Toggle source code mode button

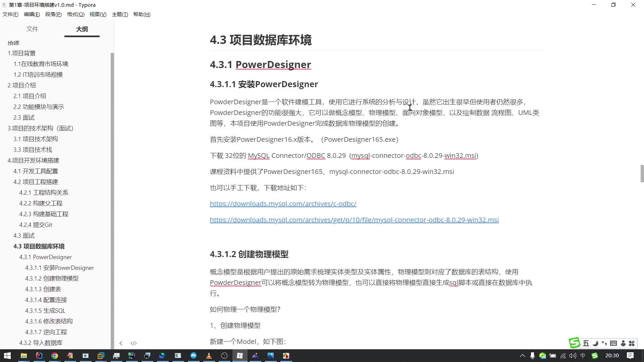[x=133, y=343]
